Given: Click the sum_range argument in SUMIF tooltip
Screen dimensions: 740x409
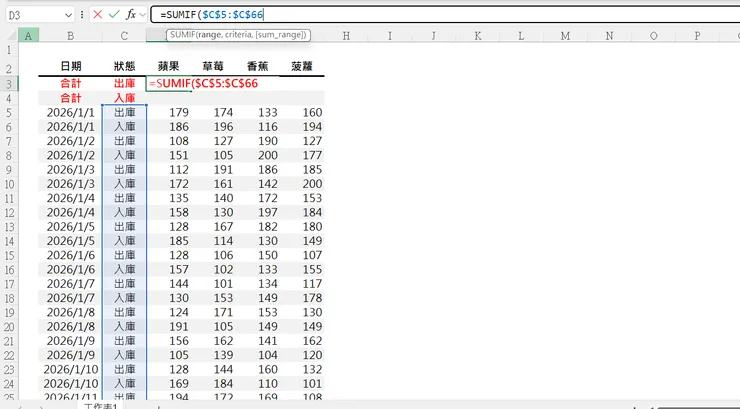Looking at the screenshot, I should [x=280, y=34].
